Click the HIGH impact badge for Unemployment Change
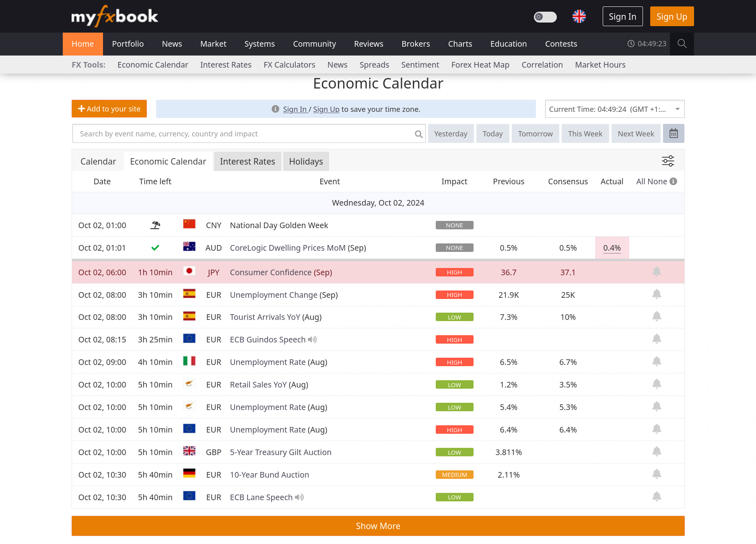 (454, 295)
